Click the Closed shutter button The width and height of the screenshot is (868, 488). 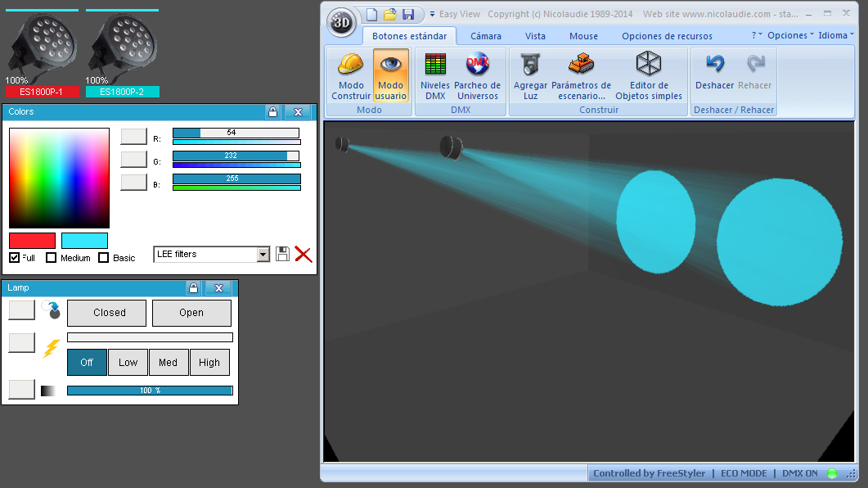point(107,313)
